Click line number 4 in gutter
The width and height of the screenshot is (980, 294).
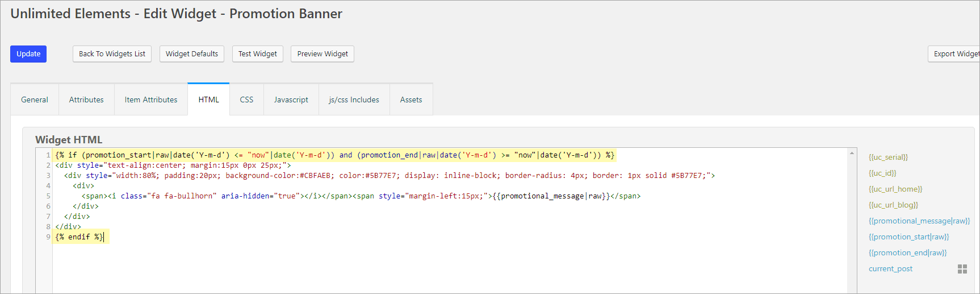point(48,186)
